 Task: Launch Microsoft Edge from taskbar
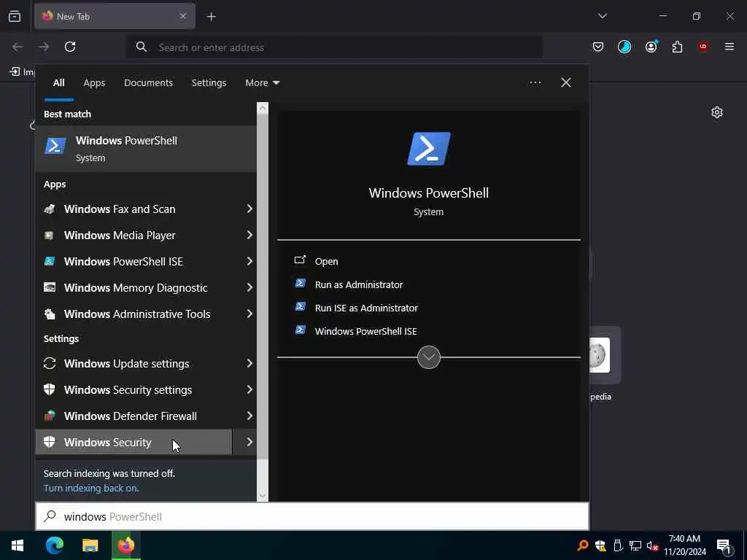click(x=54, y=545)
